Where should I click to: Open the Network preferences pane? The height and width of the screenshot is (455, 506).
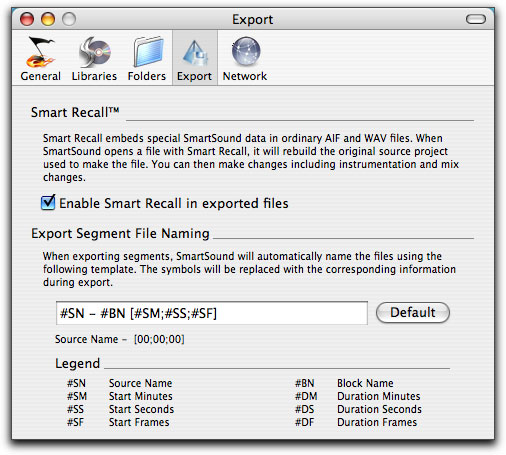[x=245, y=59]
